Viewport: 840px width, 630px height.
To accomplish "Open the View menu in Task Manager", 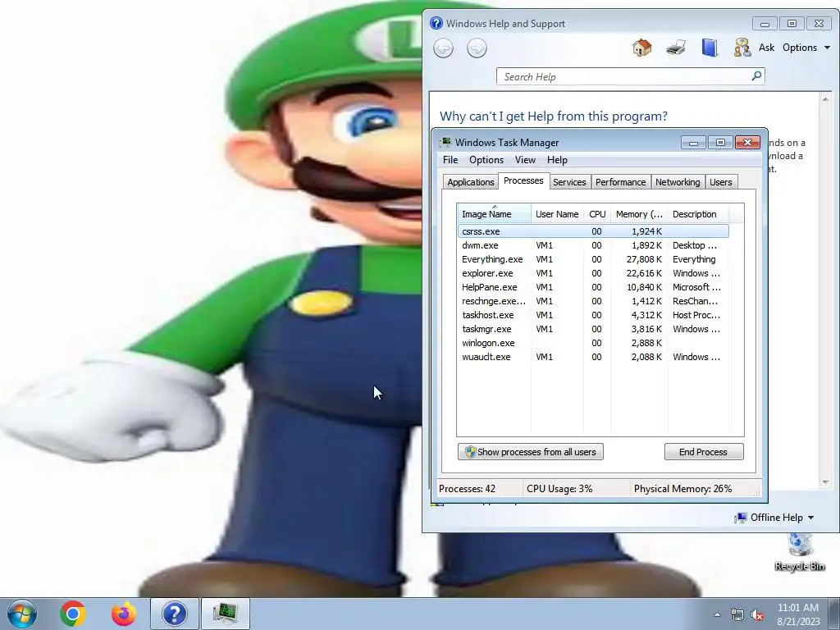I will tap(525, 160).
